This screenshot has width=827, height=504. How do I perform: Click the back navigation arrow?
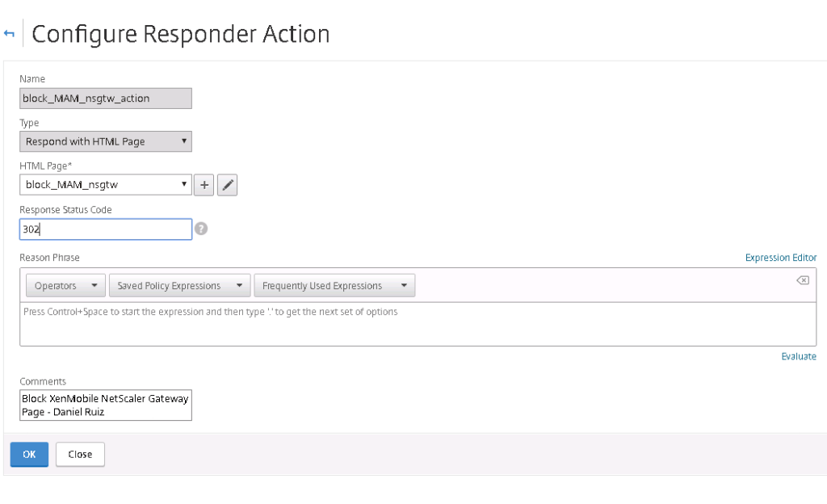coord(10,34)
